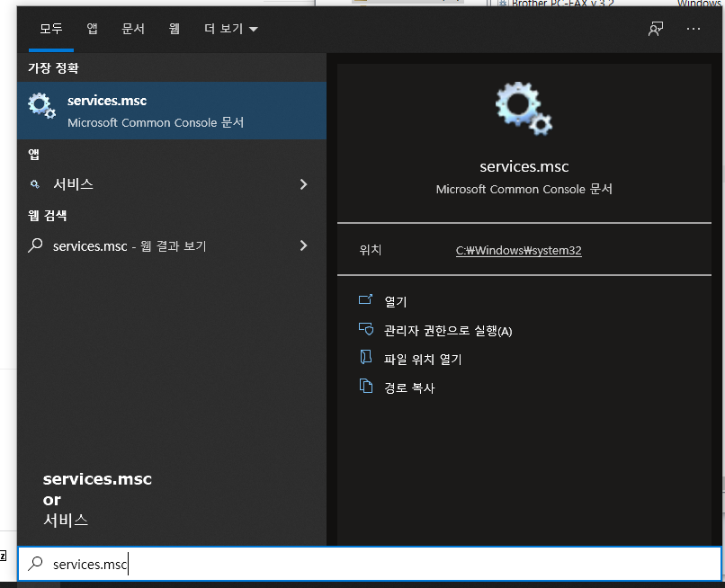Click the large services.msc gear icon

pyautogui.click(x=524, y=109)
